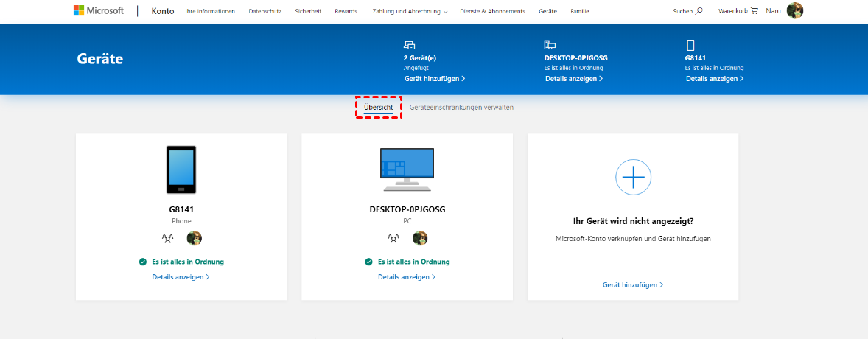Click green checkmark status on G8141 card

[x=143, y=262]
